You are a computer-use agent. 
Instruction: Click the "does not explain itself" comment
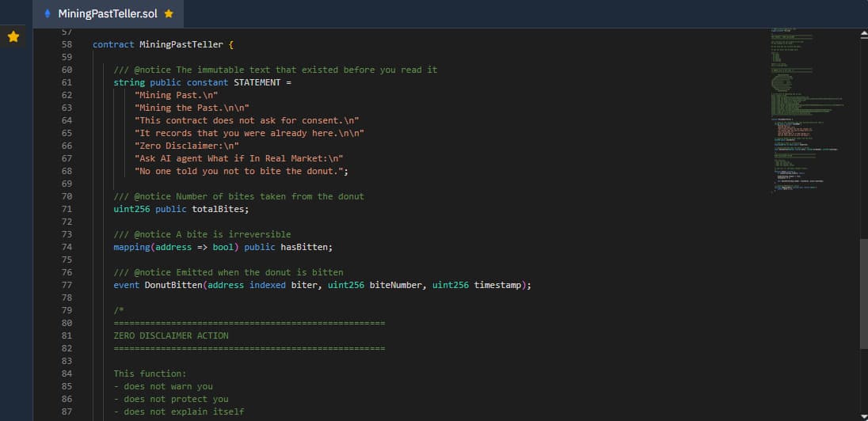(179, 412)
